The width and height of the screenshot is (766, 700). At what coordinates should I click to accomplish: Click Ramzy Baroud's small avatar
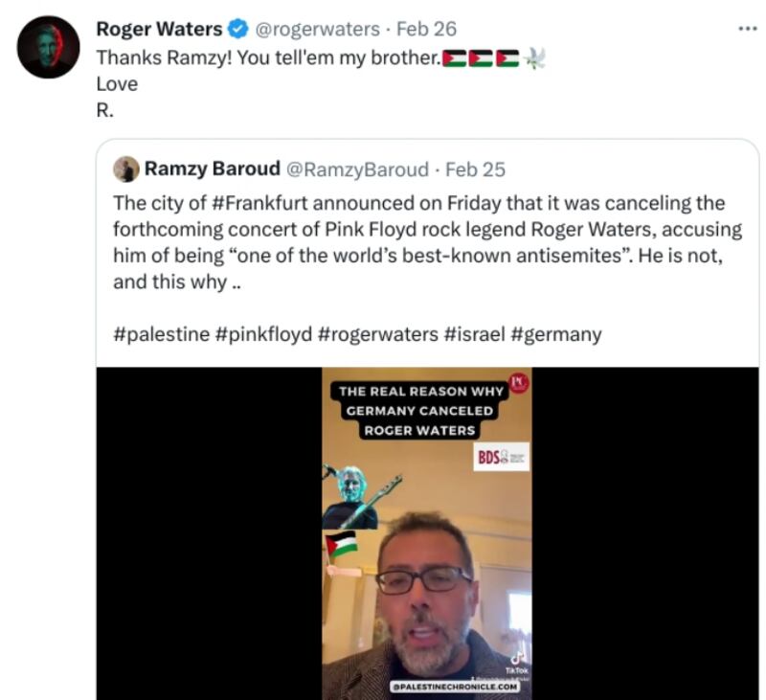click(126, 169)
